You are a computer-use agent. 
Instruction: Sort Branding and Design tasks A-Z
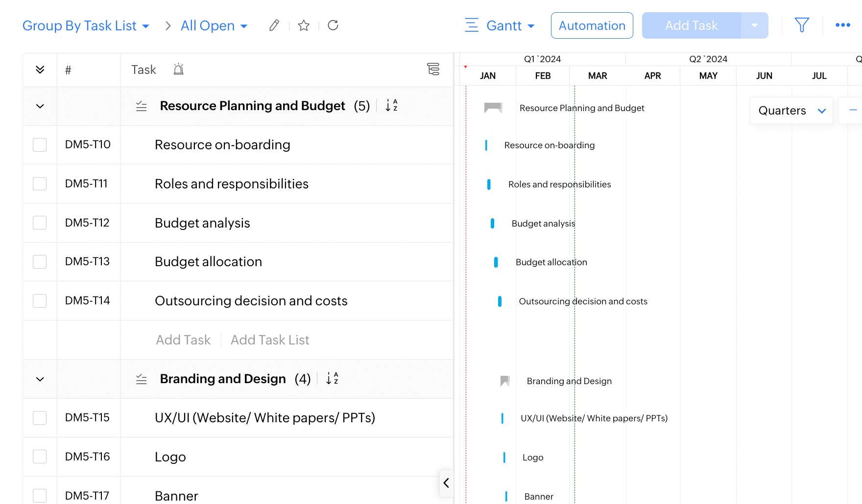pos(332,379)
